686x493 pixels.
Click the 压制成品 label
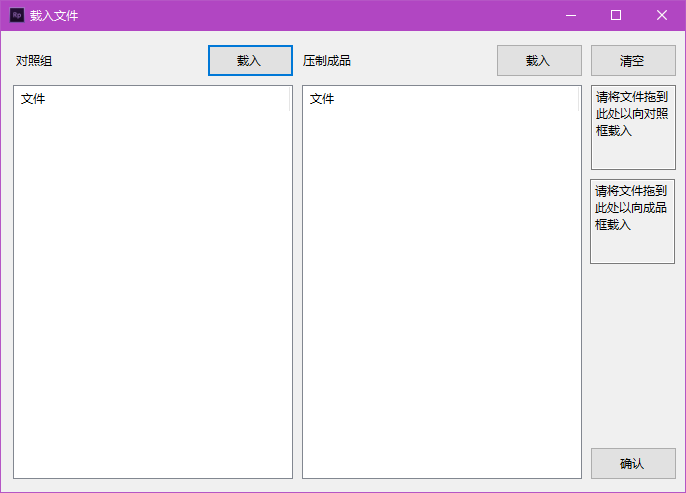(327, 61)
